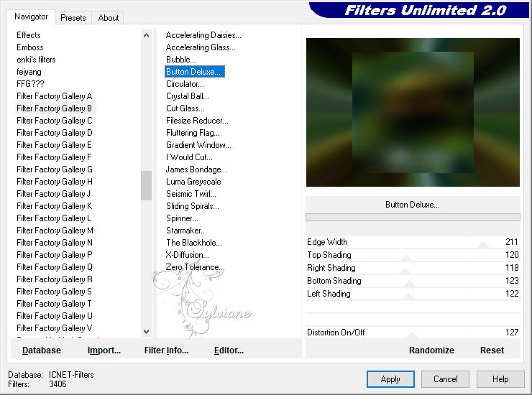The image size is (532, 395).
Task: Select Filter Factory Gallery D
Action: (x=55, y=133)
